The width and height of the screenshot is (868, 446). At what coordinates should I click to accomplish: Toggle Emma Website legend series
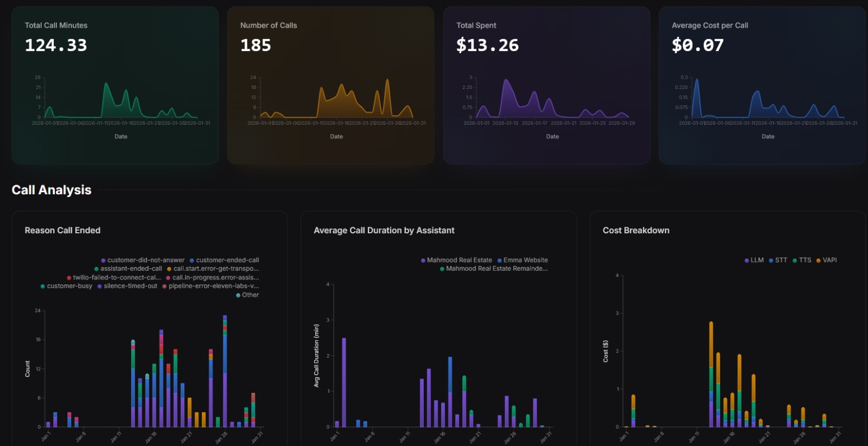pos(522,260)
